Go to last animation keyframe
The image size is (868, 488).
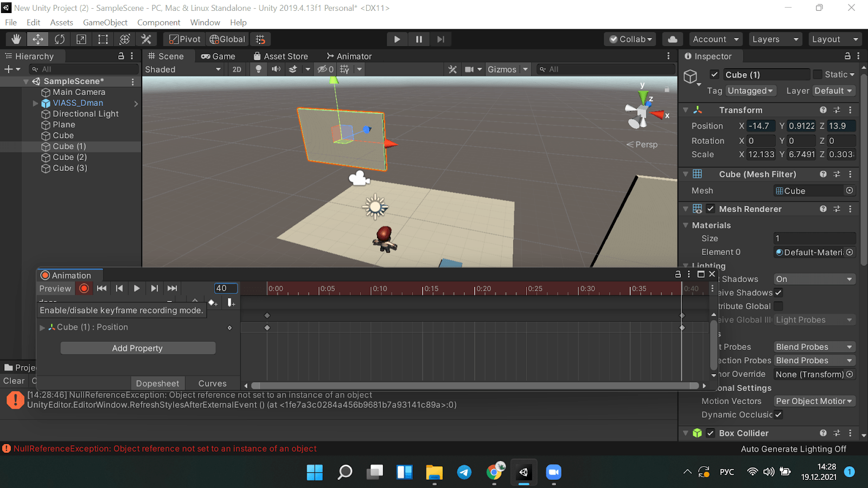coord(172,288)
